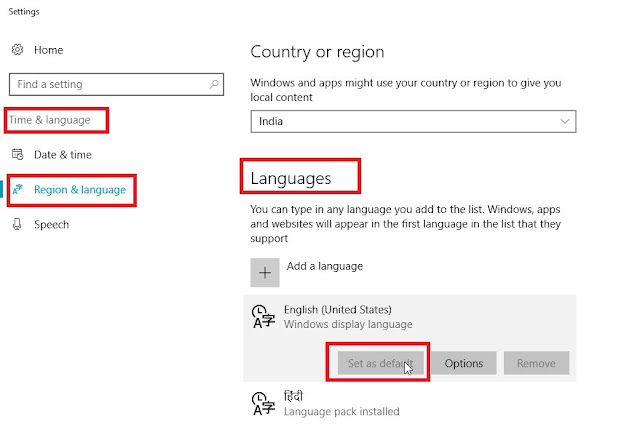Click the English language icon

pyautogui.click(x=263, y=317)
